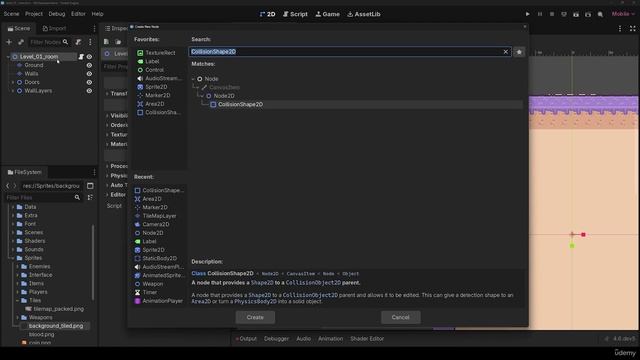Switch to the Import dock tab
Viewport: 640px width, 360px height.
pos(54,29)
